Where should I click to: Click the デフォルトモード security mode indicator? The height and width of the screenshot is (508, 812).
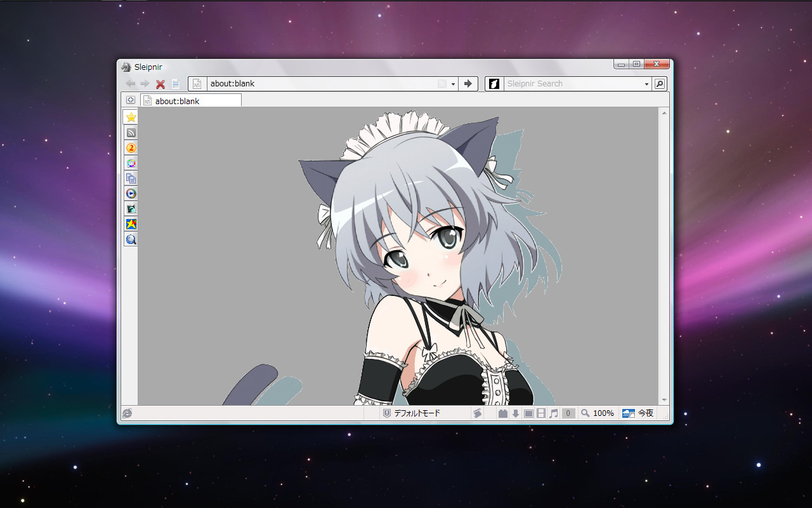[x=411, y=413]
